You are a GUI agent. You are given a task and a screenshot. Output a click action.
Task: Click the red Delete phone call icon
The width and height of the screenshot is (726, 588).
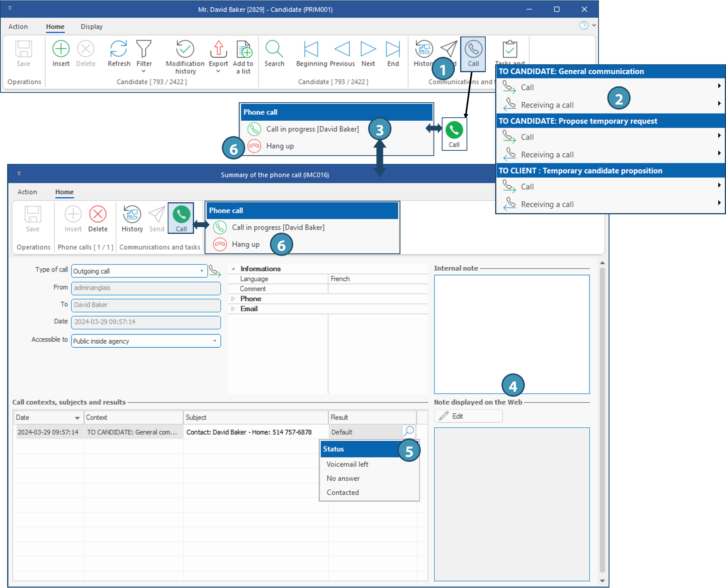click(x=98, y=215)
